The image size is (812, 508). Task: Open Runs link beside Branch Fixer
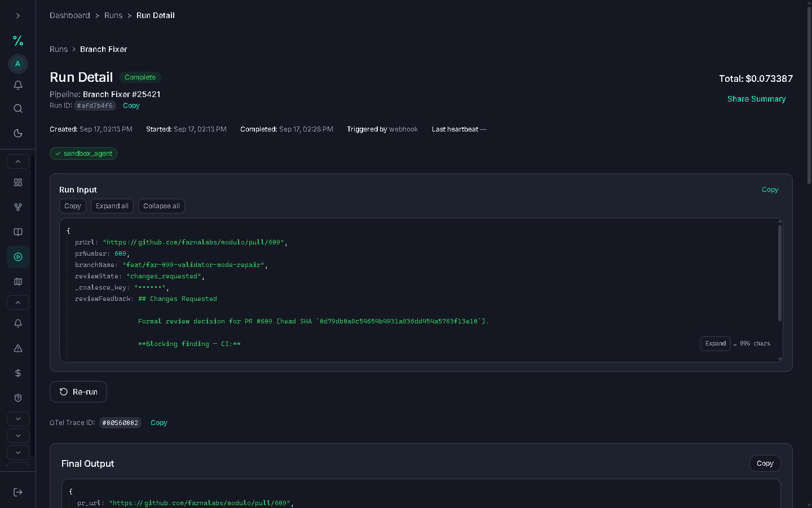[x=59, y=49]
